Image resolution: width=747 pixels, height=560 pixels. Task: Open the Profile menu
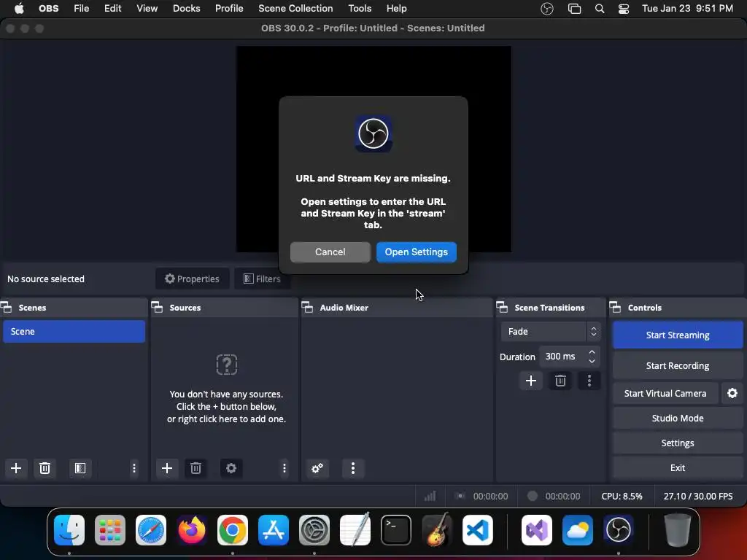tap(228, 9)
